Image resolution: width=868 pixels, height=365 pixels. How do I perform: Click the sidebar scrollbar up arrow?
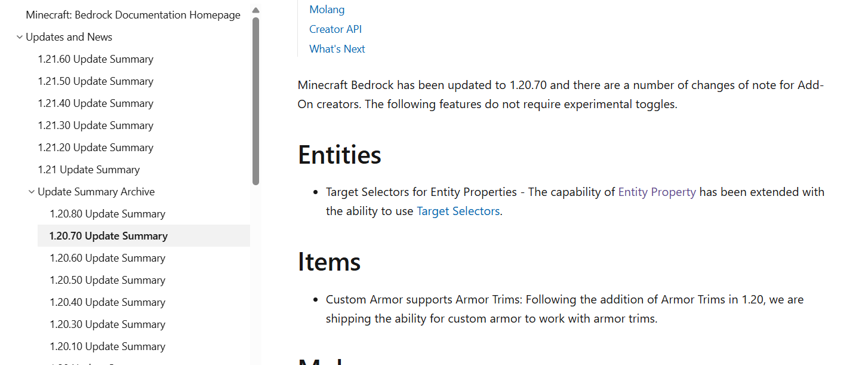tap(256, 10)
